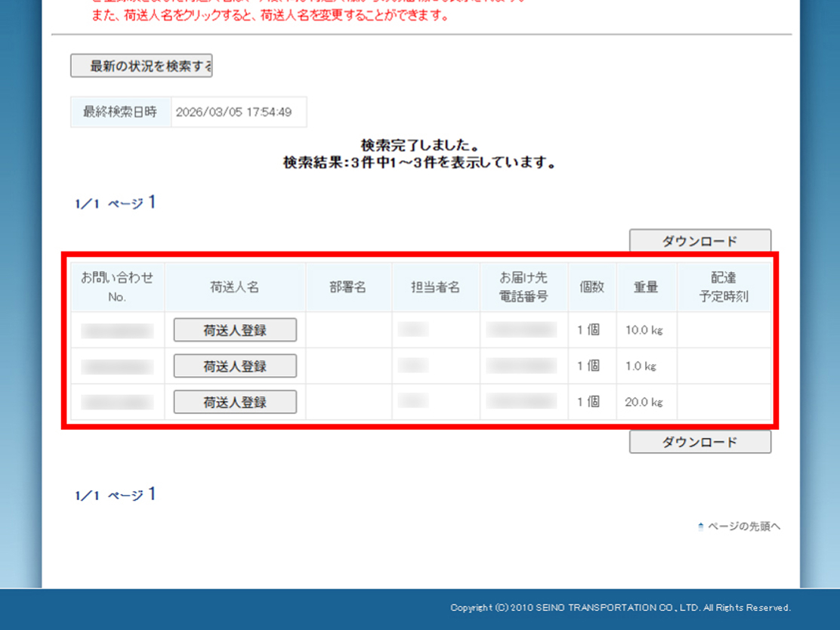
Task: Click the lower ダウンロード button below the table
Action: click(x=699, y=441)
